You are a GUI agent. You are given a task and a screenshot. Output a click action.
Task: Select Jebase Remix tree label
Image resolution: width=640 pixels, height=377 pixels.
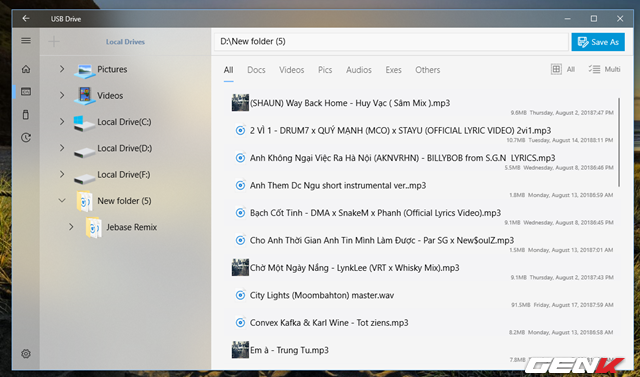point(131,227)
